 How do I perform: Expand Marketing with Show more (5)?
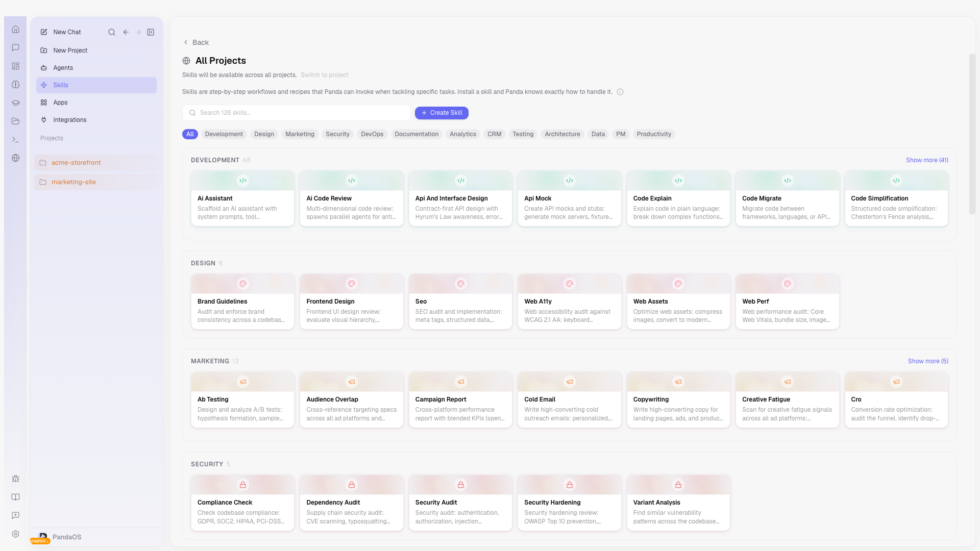[928, 361]
